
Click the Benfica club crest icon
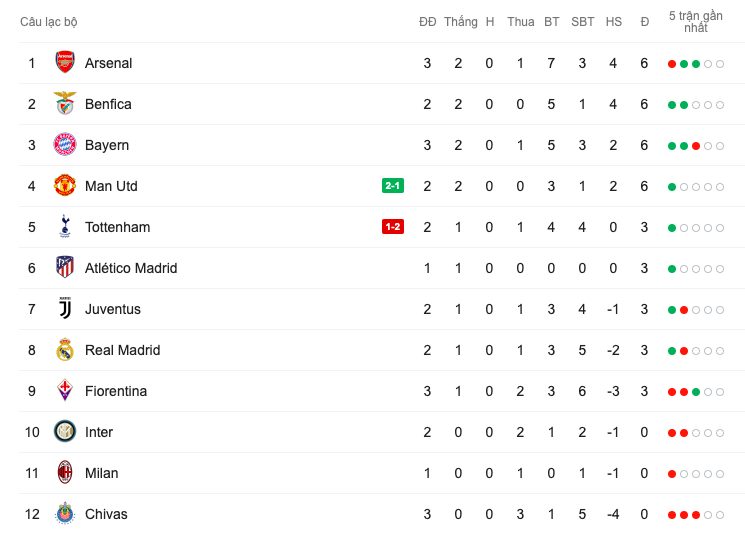coord(65,104)
